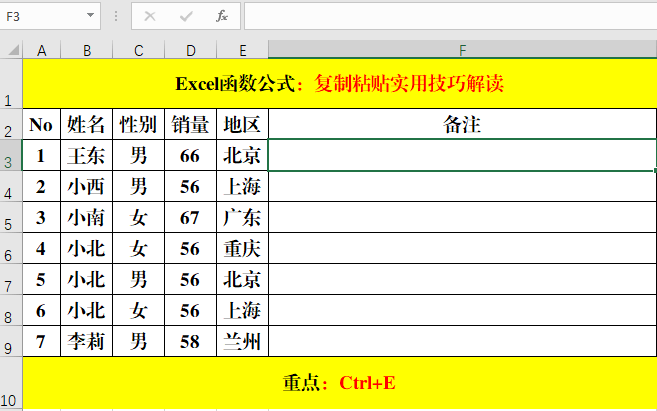Select row 3 header
657x411 pixels.
pyautogui.click(x=11, y=155)
